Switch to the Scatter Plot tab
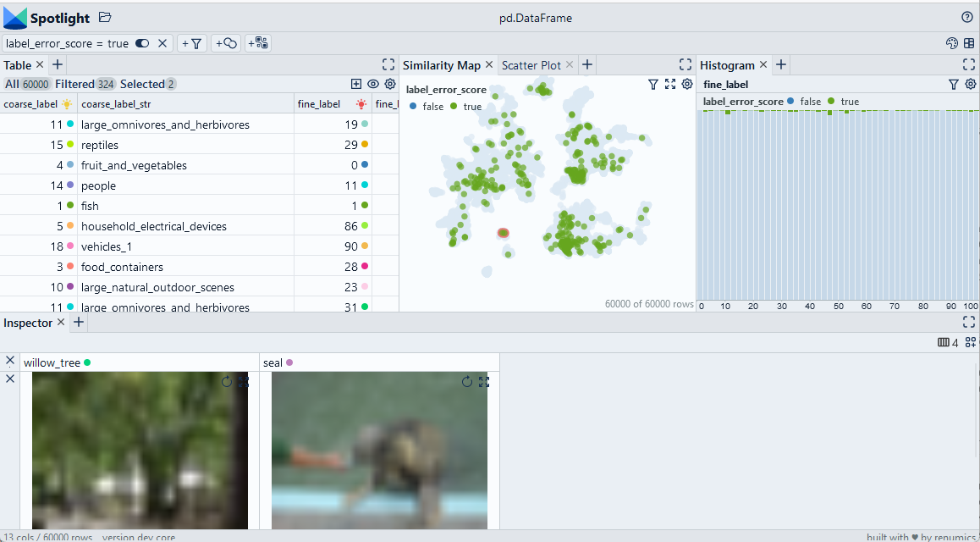 [x=531, y=65]
